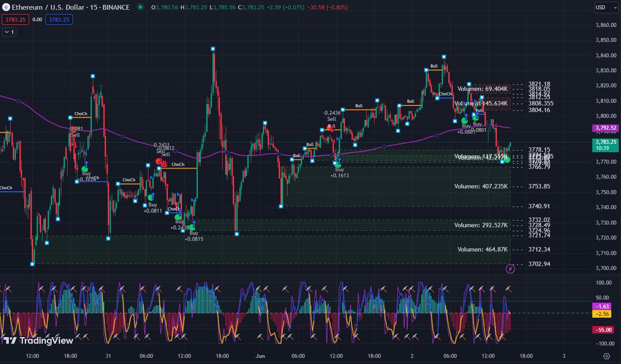Click the purple 3,792.52 price axis label
Viewport: 621px width, 364px height.
click(604, 128)
